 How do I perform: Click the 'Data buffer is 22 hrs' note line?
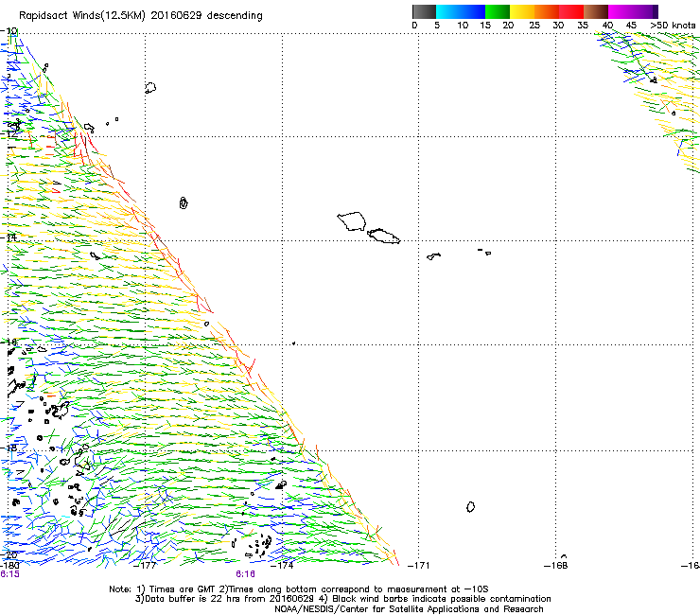click(342, 599)
